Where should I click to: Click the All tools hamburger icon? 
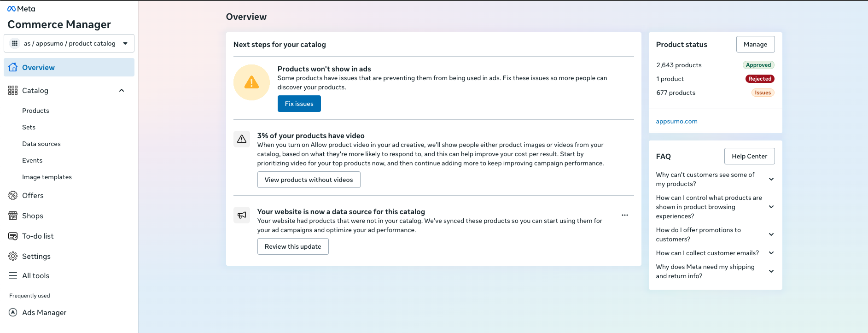(13, 275)
